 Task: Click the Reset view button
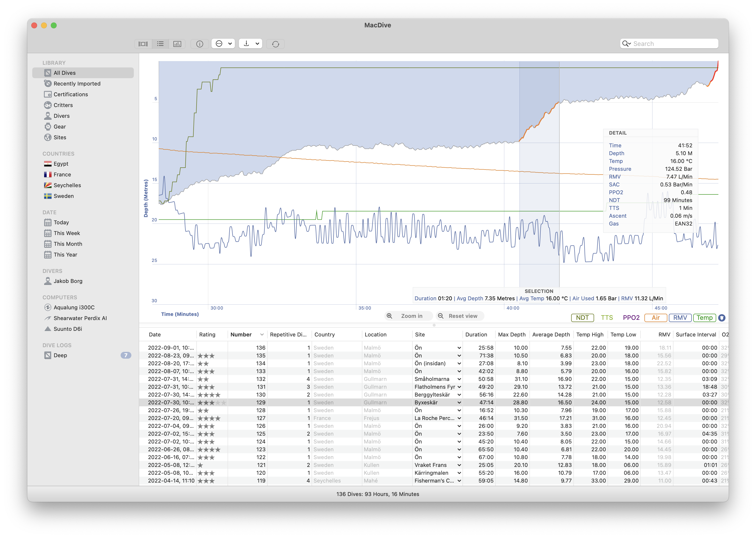coord(460,316)
